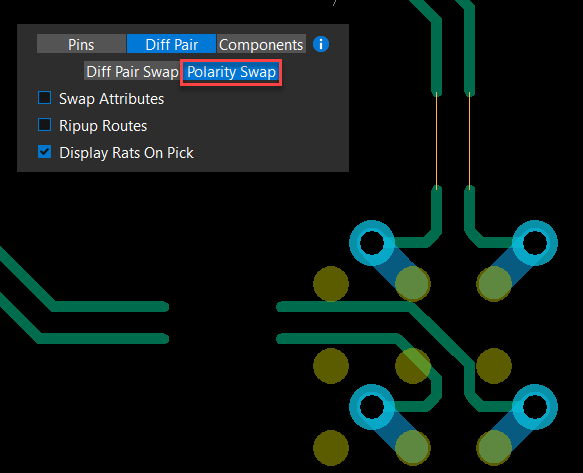The height and width of the screenshot is (473, 583).
Task: Pick the upper horizontal trace stub at far left
Action: coord(110,306)
